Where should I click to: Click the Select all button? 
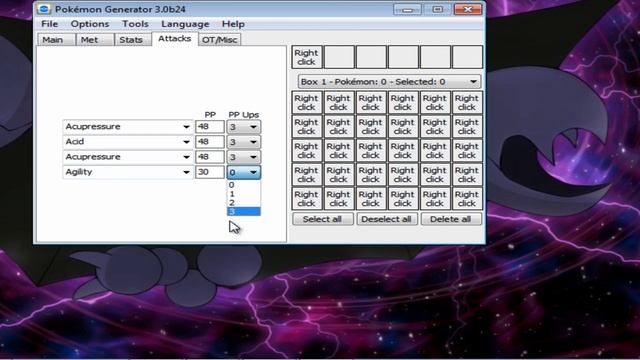coord(322,219)
